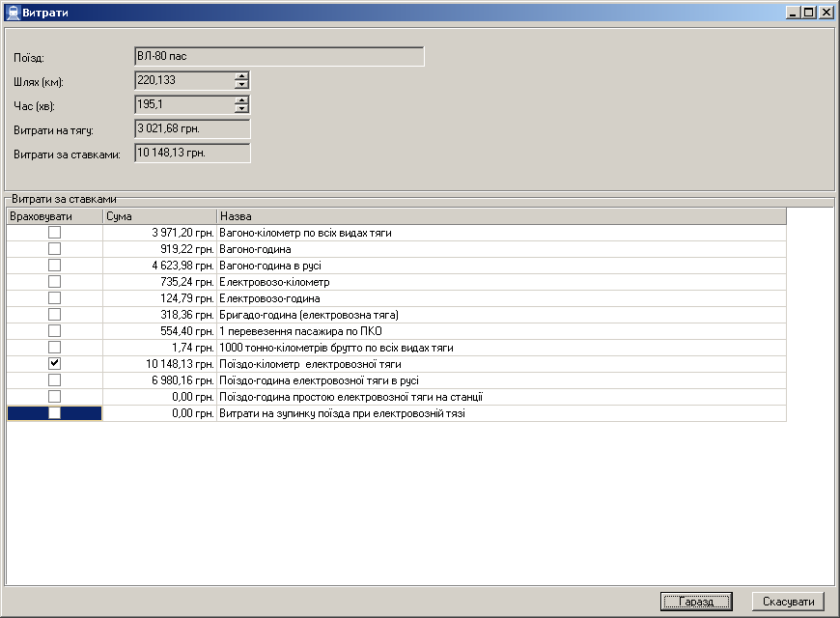The height and width of the screenshot is (618, 840).
Task: Select the Поїздо-година електровозної тяги в русі row
Action: 502,380
